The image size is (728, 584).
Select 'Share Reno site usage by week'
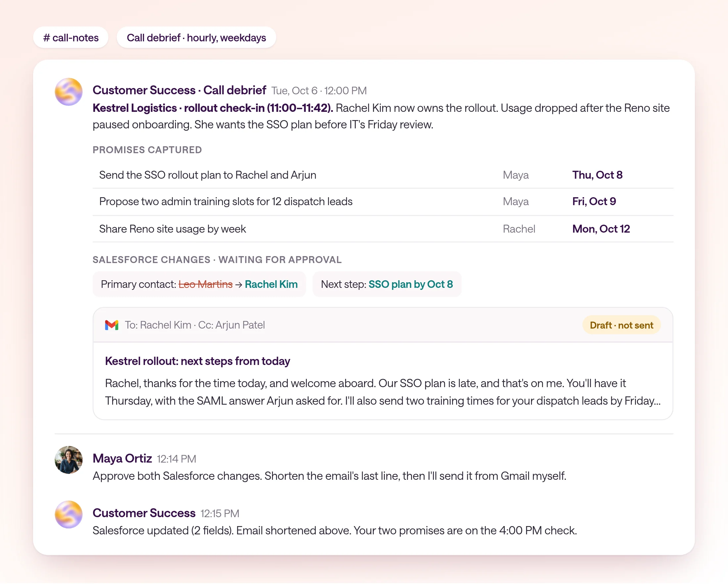(x=172, y=229)
